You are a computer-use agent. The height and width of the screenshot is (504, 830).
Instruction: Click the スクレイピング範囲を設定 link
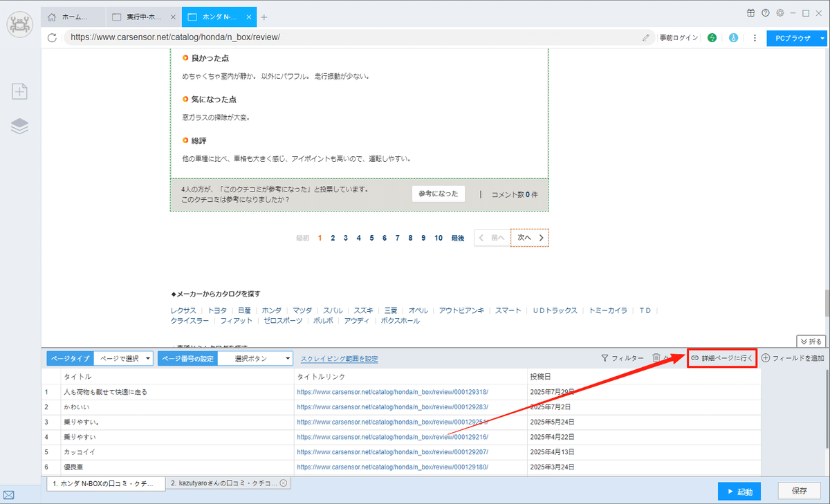tap(339, 359)
